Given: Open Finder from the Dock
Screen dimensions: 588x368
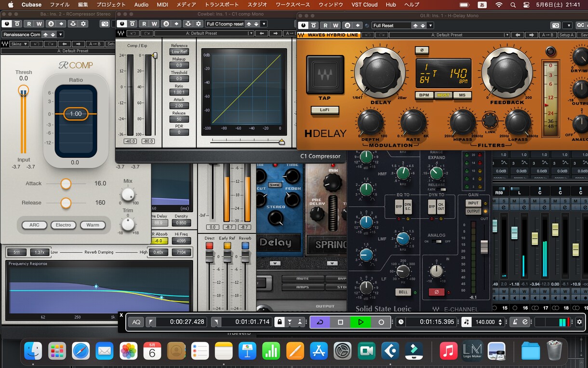Looking at the screenshot, I should click(33, 351).
